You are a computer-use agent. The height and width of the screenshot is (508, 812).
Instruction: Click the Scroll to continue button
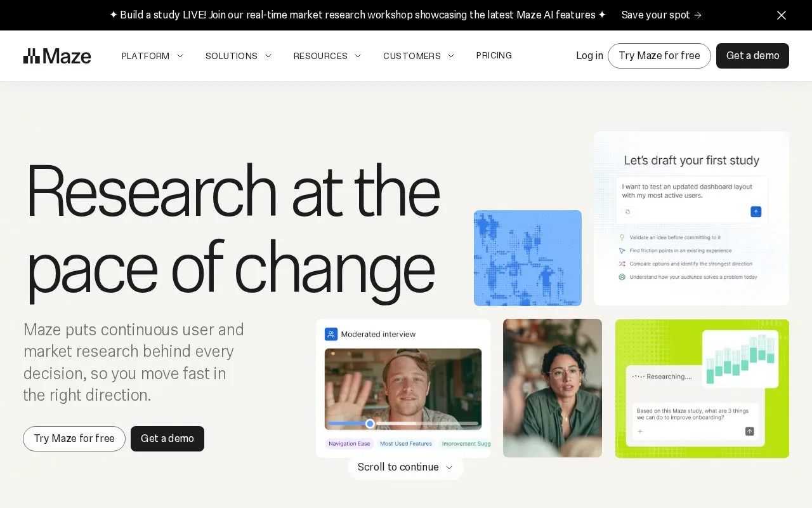tap(406, 467)
